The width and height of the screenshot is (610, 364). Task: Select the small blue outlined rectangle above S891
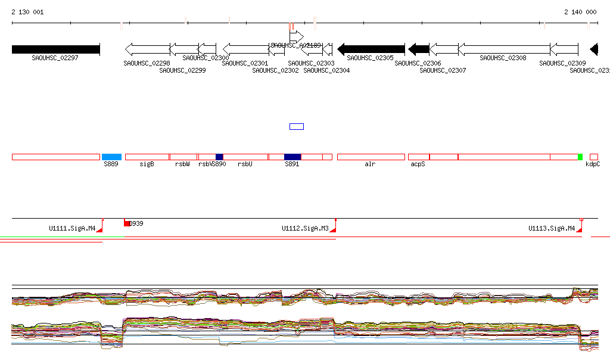click(296, 126)
